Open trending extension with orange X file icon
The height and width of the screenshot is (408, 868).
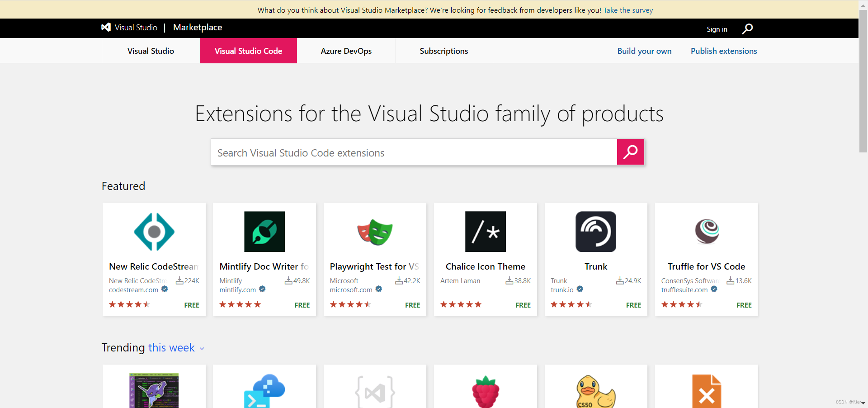tap(707, 391)
